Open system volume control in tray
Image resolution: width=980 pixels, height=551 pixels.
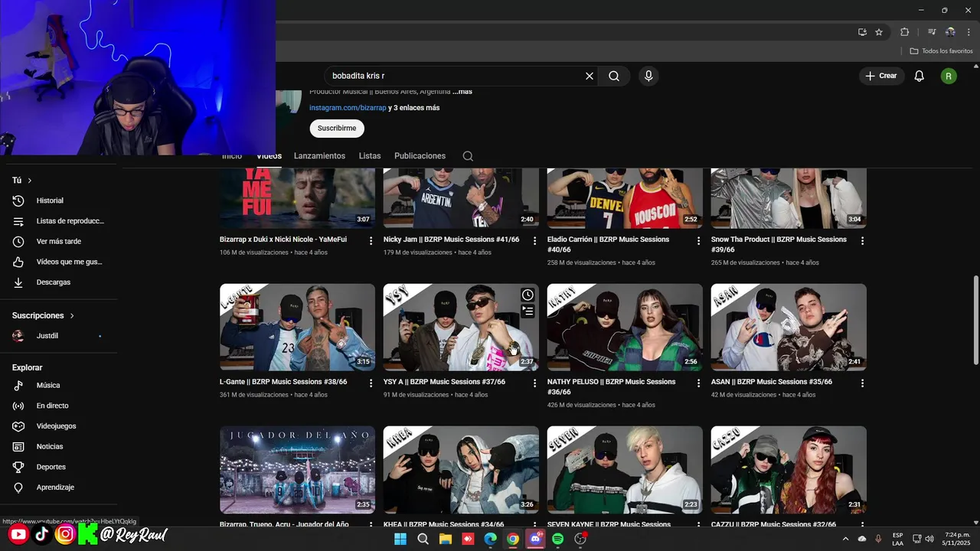coord(929,539)
